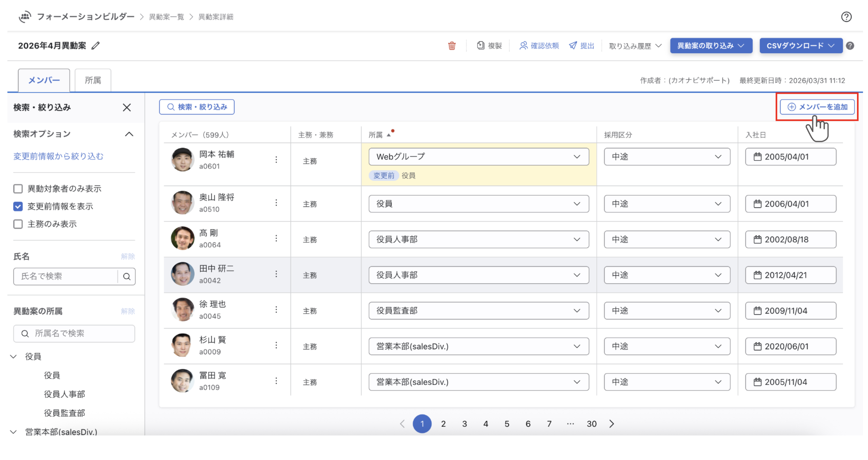Switch to the 所属 tab
The width and height of the screenshot is (868, 460).
click(93, 80)
